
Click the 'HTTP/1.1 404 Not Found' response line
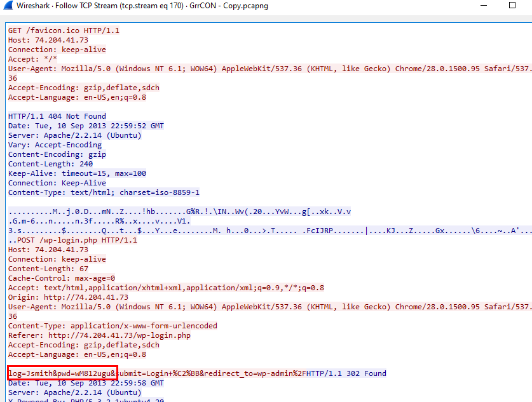[x=57, y=116]
